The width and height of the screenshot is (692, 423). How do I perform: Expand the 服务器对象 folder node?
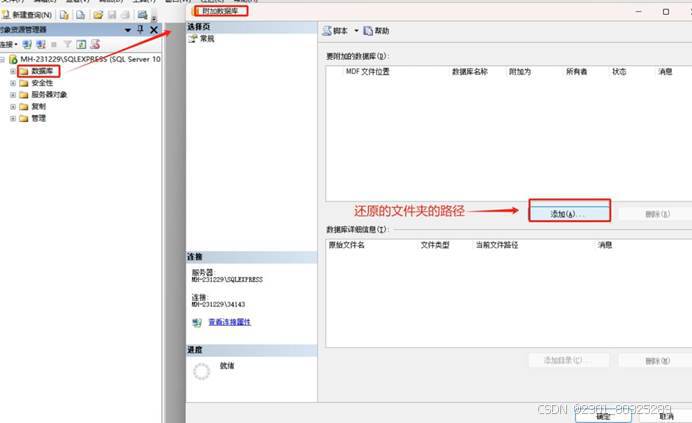[x=13, y=95]
